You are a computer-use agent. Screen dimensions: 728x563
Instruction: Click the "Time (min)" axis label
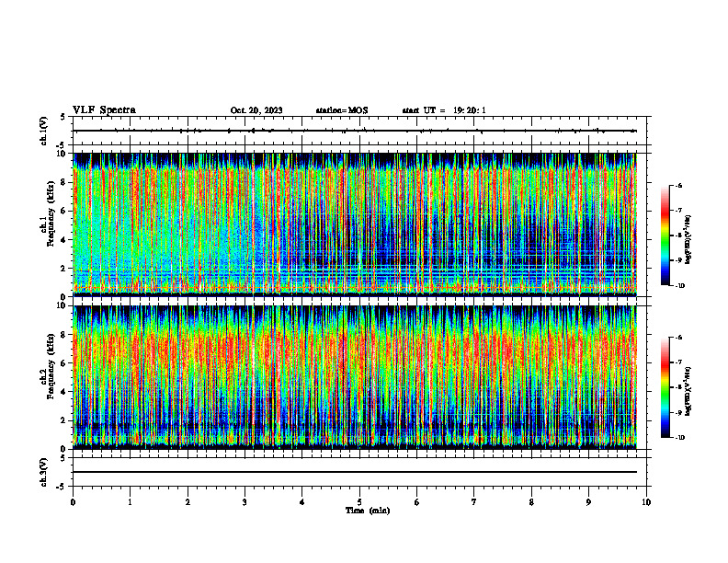pyautogui.click(x=368, y=511)
